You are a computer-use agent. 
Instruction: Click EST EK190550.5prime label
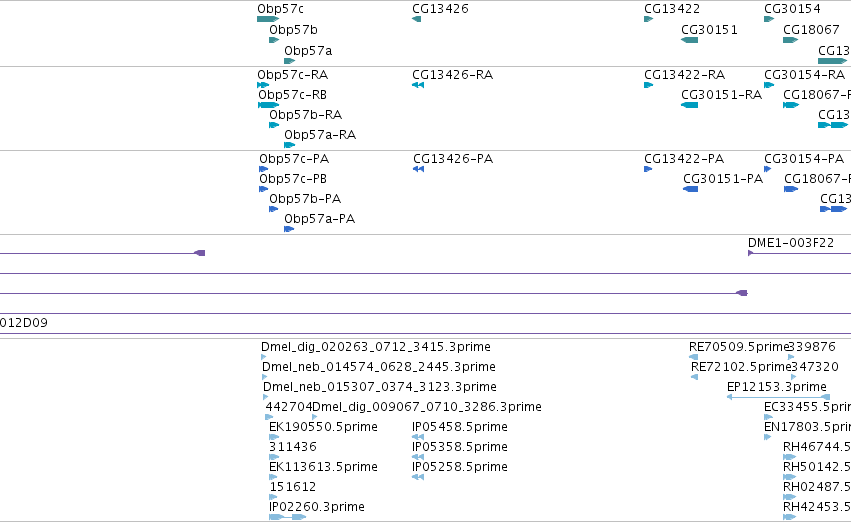point(323,427)
